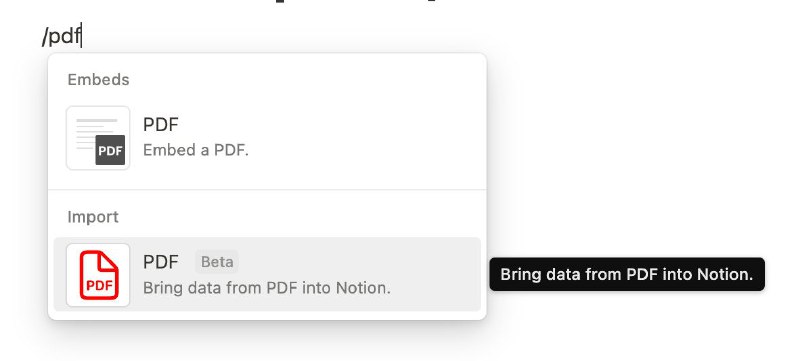The image size is (800, 361).
Task: Click empty space in the Embed PDF row
Action: tap(367, 138)
